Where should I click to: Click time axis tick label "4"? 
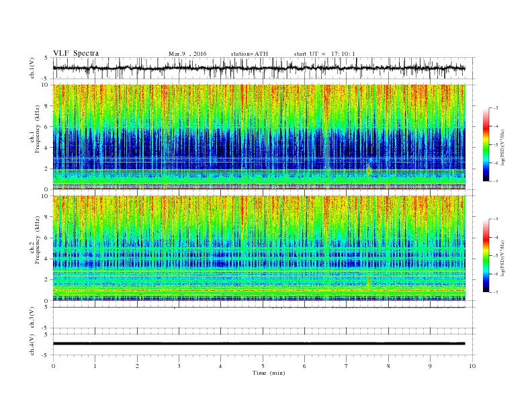point(220,366)
